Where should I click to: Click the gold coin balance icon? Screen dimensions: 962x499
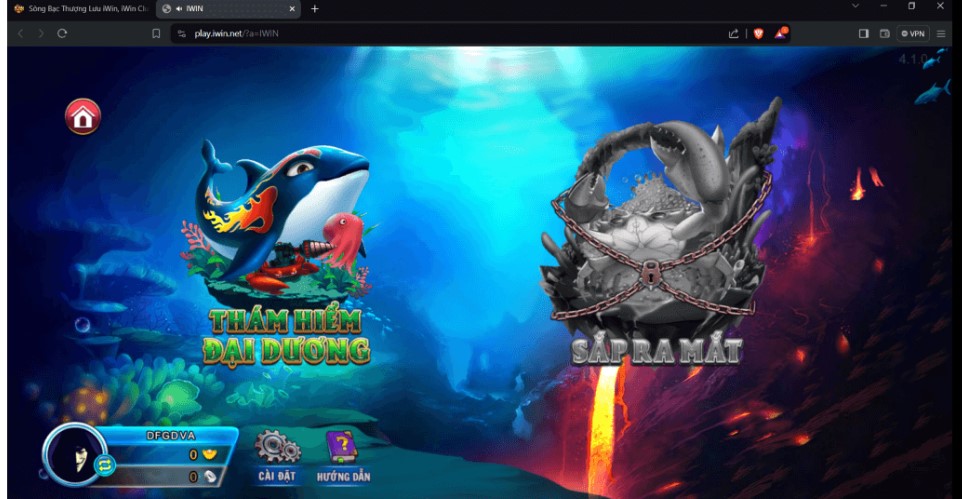click(209, 455)
